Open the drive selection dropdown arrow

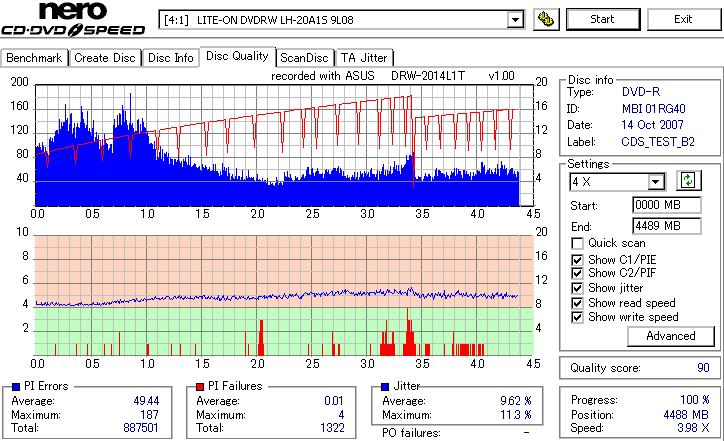515,20
